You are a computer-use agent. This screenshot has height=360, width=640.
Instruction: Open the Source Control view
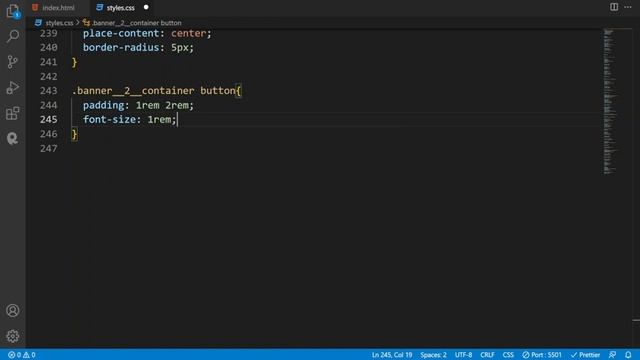click(x=13, y=62)
